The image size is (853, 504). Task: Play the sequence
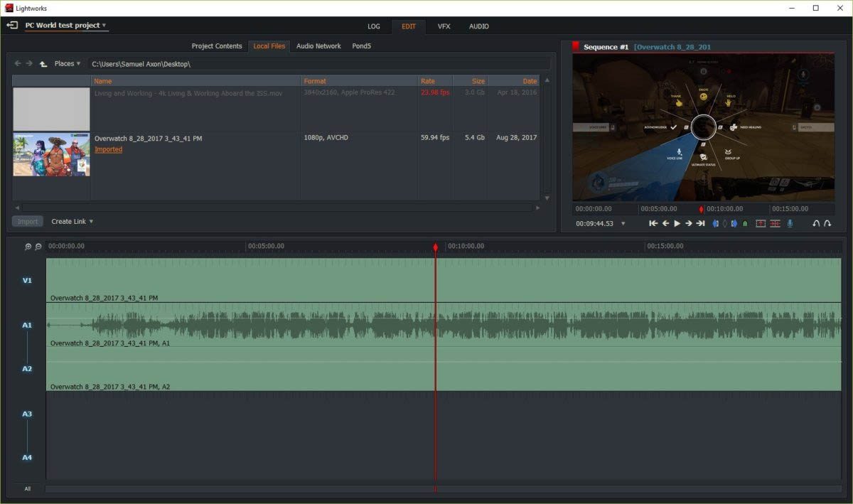coord(677,223)
